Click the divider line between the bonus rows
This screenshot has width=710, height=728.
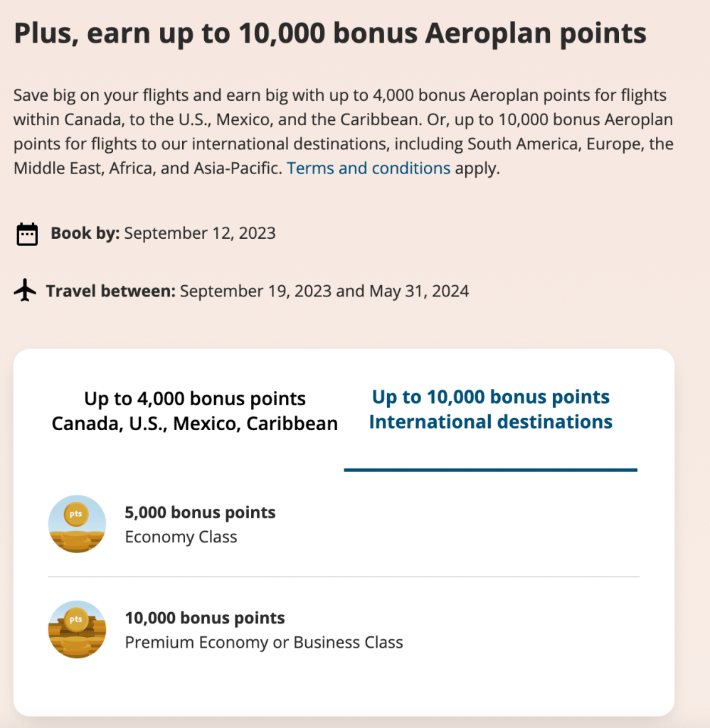tap(344, 577)
